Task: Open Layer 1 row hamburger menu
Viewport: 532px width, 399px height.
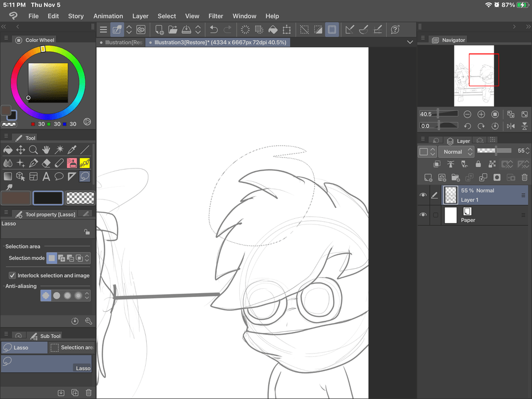Action: tap(523, 195)
